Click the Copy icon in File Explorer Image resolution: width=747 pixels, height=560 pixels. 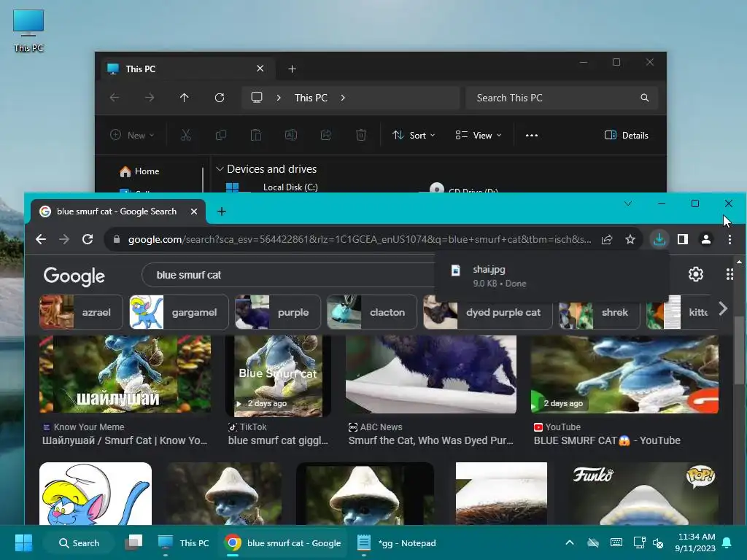click(x=221, y=135)
